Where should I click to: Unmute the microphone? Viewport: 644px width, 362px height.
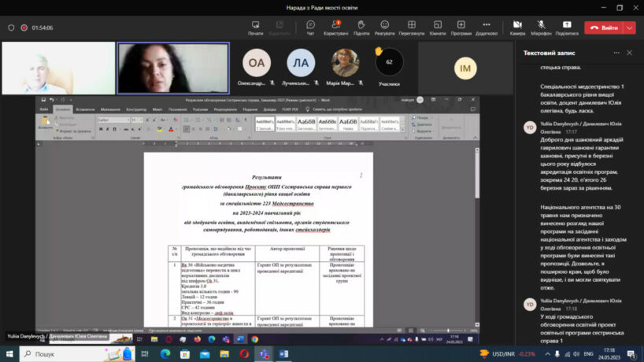541,28
